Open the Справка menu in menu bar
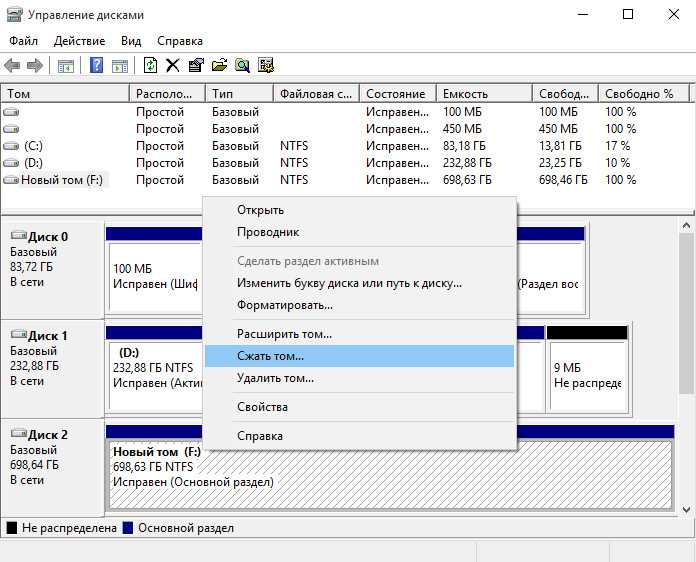Screen dimensions: 696x562 coord(180,41)
